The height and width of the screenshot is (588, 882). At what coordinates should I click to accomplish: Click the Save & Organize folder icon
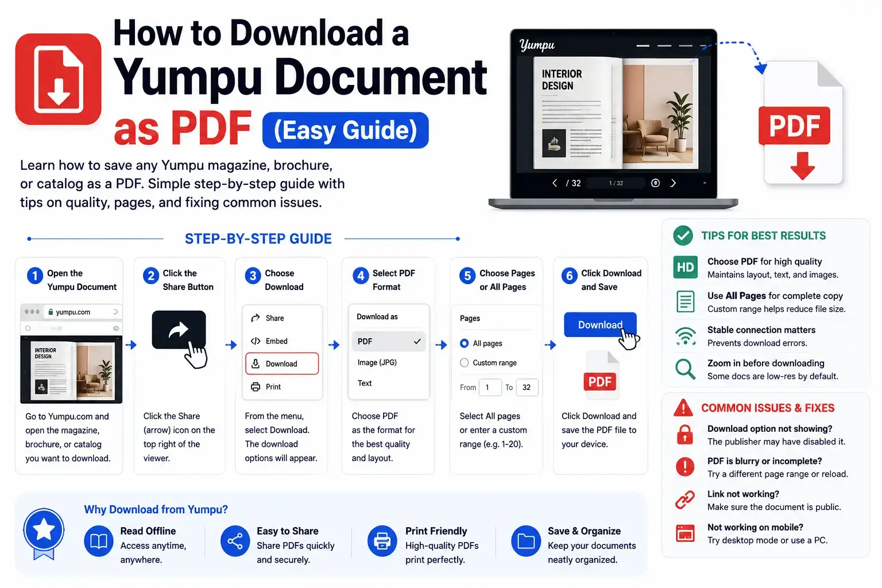click(x=526, y=541)
